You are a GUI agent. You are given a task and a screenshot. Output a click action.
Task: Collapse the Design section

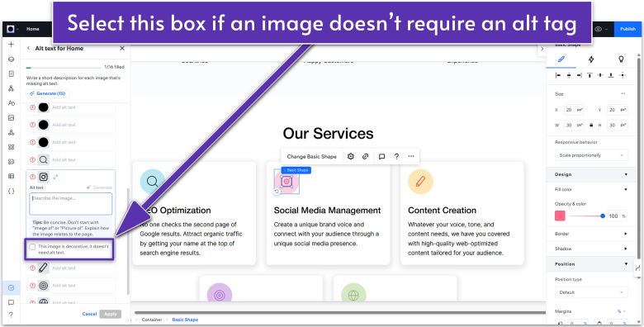click(626, 174)
